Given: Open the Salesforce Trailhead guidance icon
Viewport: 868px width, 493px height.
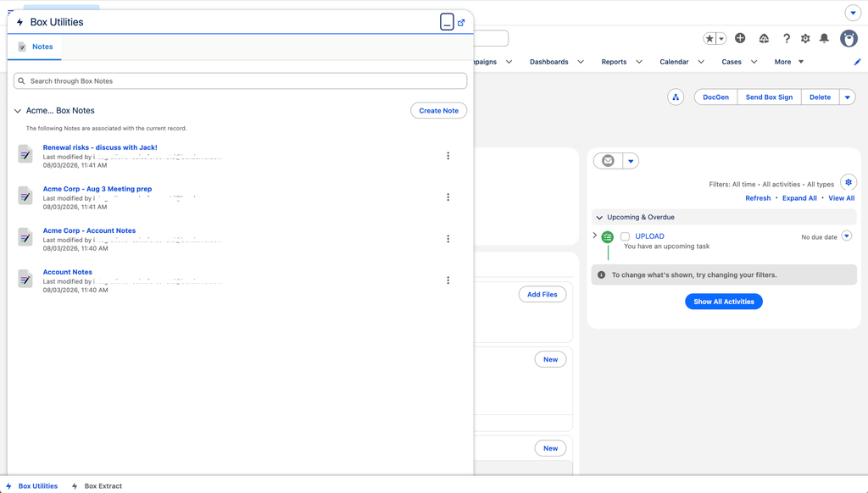Looking at the screenshot, I should coord(764,38).
